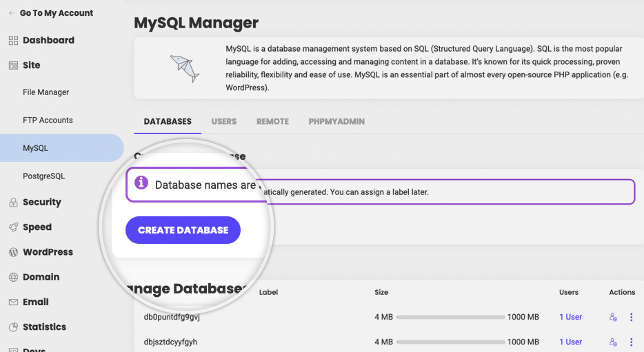The height and width of the screenshot is (352, 644).
Task: Expand the Site menu
Action: 32,65
